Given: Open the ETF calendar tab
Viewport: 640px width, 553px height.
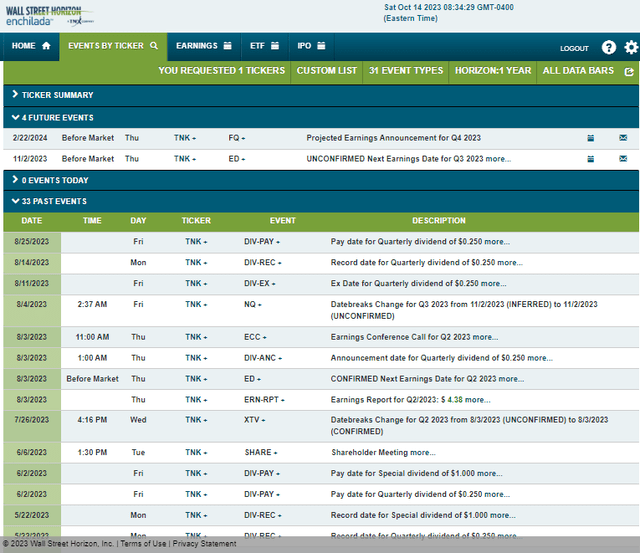Looking at the screenshot, I should (264, 46).
